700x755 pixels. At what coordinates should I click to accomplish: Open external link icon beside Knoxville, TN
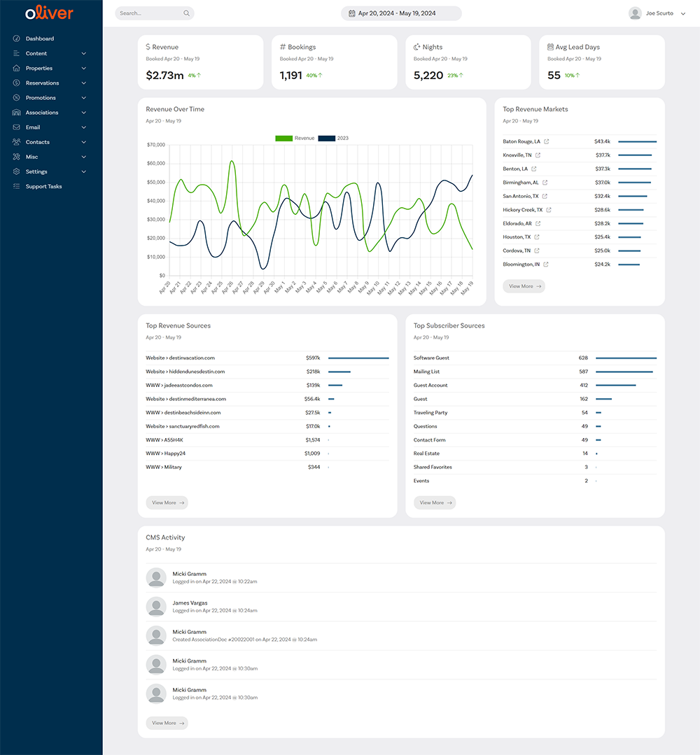(x=538, y=155)
